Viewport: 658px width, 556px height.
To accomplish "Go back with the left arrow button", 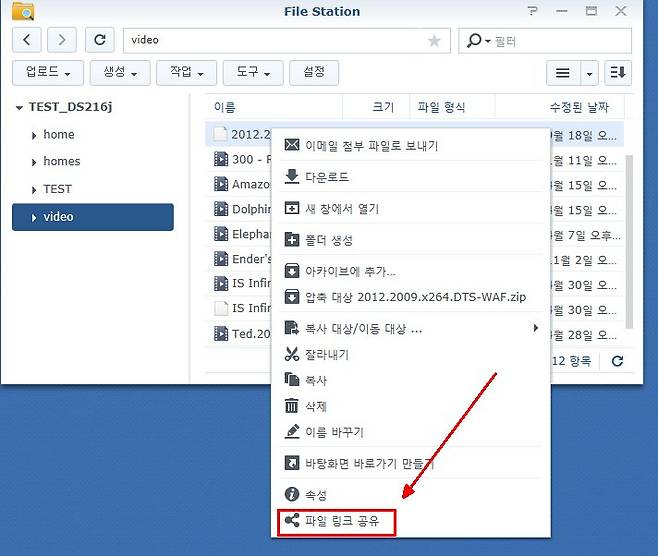I will pos(27,40).
